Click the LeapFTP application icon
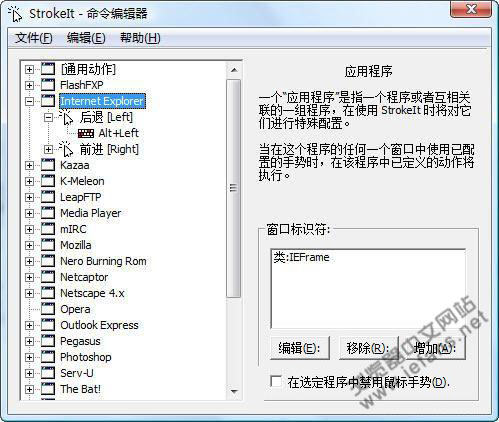Viewport: 499px width, 422px height. coord(48,197)
